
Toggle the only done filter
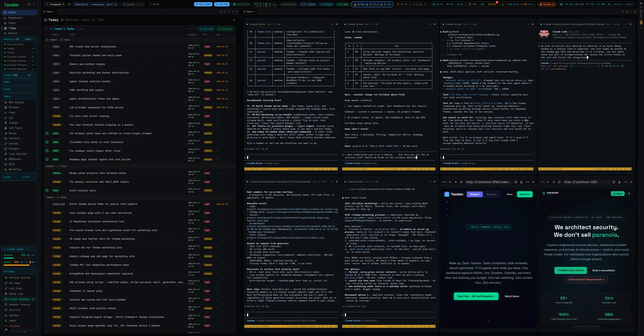206,29
